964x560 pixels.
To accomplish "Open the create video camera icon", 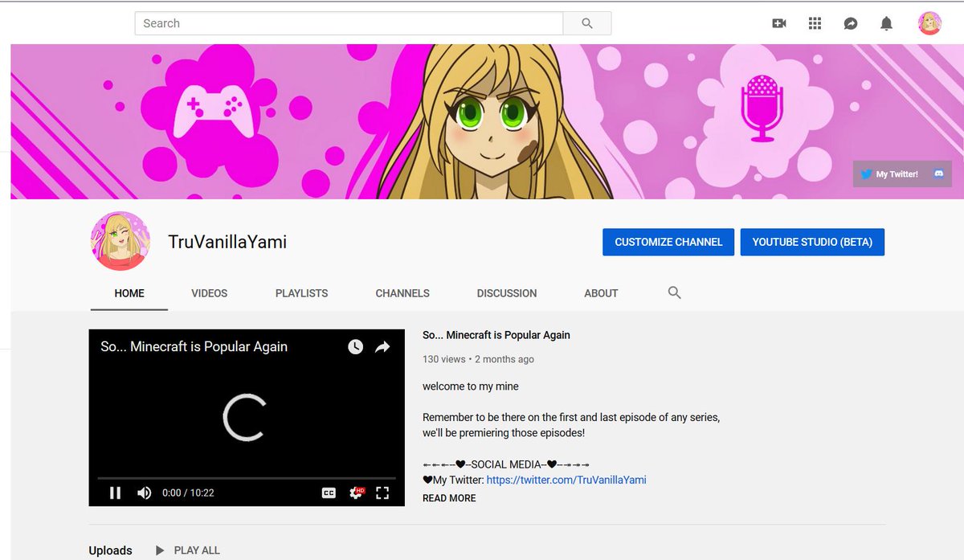I will 779,23.
